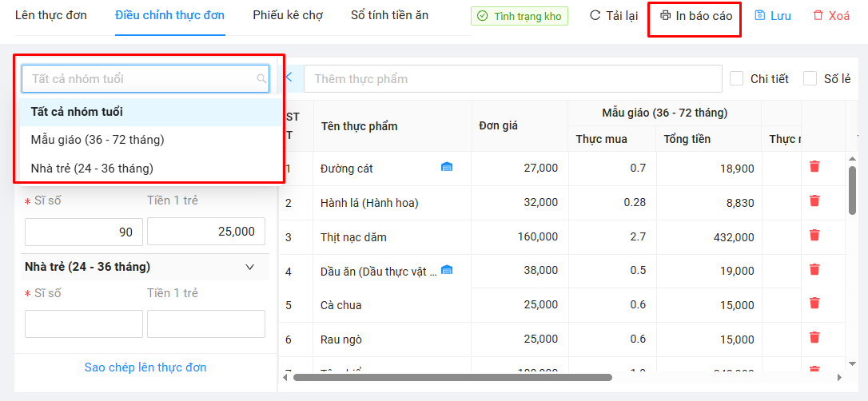Click trash icon on Cà chua row
This screenshot has height=401, width=868.
tap(814, 303)
